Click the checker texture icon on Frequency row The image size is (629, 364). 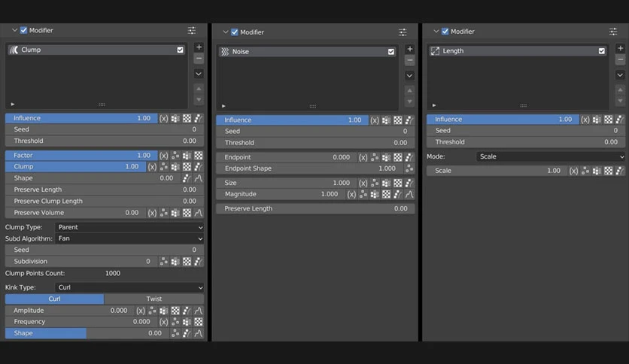coord(198,322)
